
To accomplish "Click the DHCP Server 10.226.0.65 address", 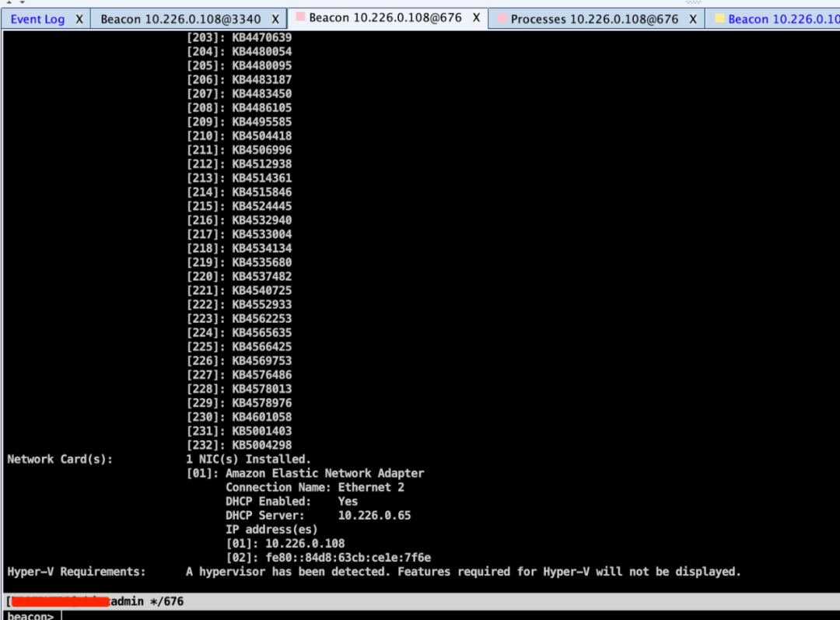I will (374, 515).
